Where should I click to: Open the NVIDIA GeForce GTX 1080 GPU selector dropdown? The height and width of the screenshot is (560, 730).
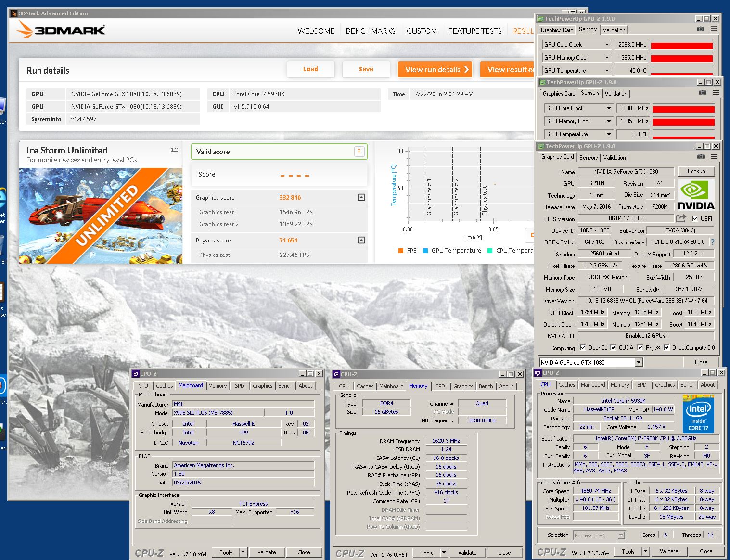pyautogui.click(x=639, y=362)
